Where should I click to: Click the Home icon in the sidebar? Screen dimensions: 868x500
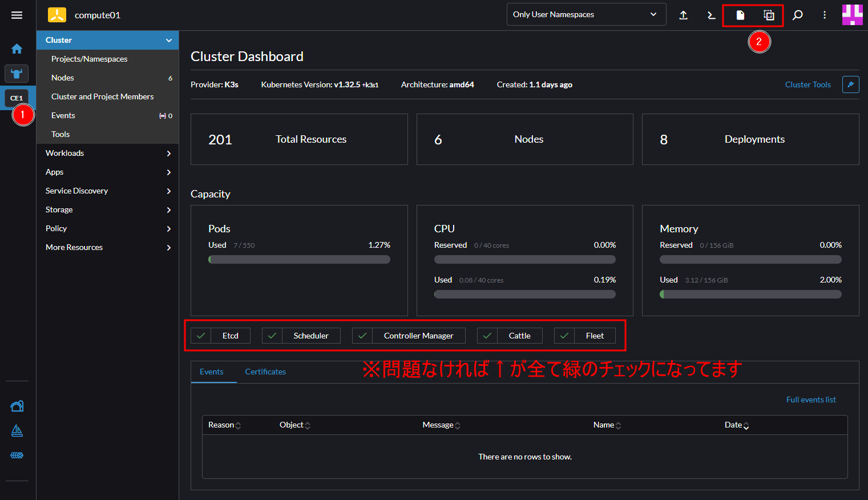click(17, 49)
